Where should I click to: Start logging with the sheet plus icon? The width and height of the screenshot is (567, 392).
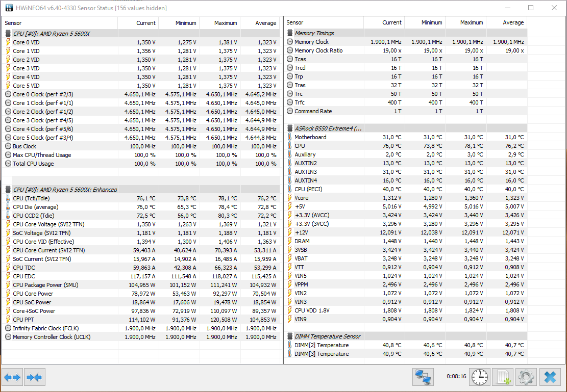tap(503, 377)
